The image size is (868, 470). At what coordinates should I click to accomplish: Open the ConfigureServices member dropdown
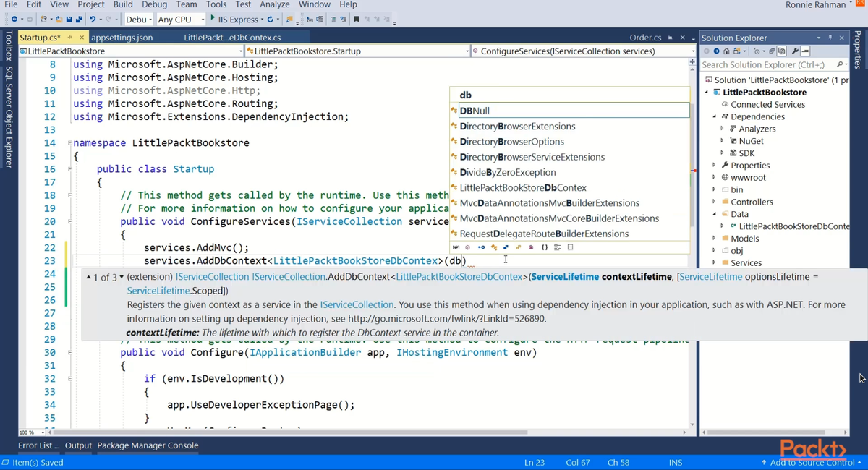(582, 51)
